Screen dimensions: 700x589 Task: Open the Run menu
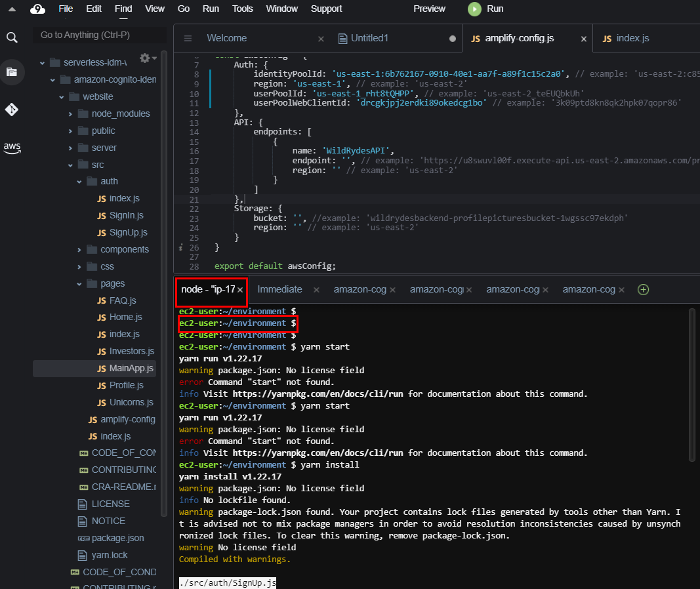click(211, 9)
